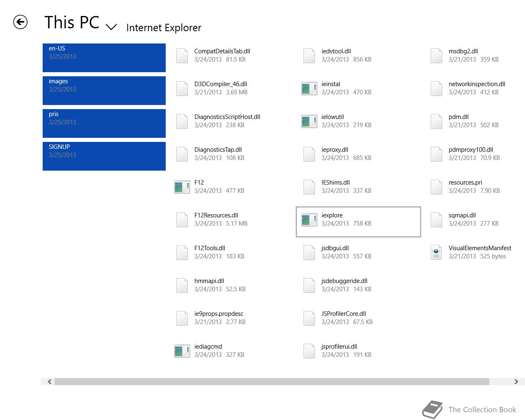Select file name CompatDetailsTab.dll
525x420 pixels.
[x=222, y=51]
